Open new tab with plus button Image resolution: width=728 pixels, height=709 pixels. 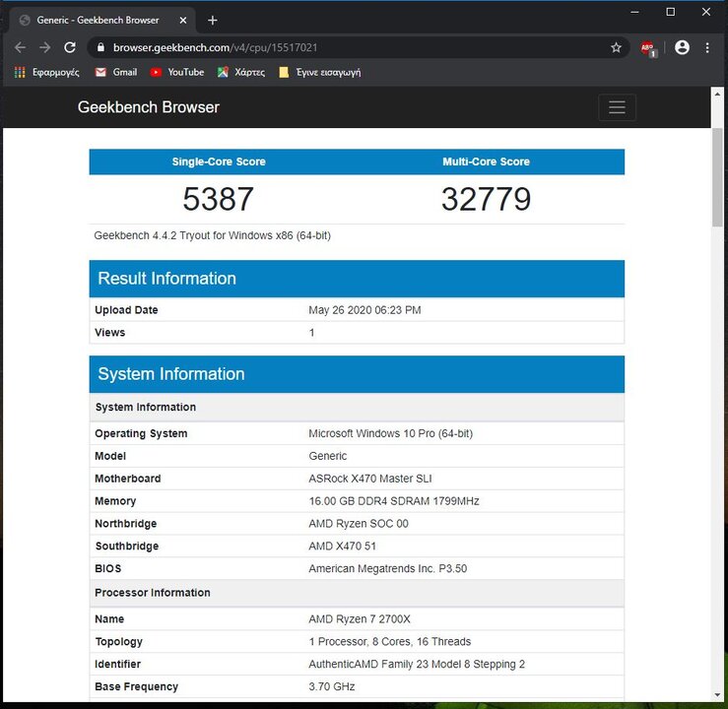[x=213, y=21]
